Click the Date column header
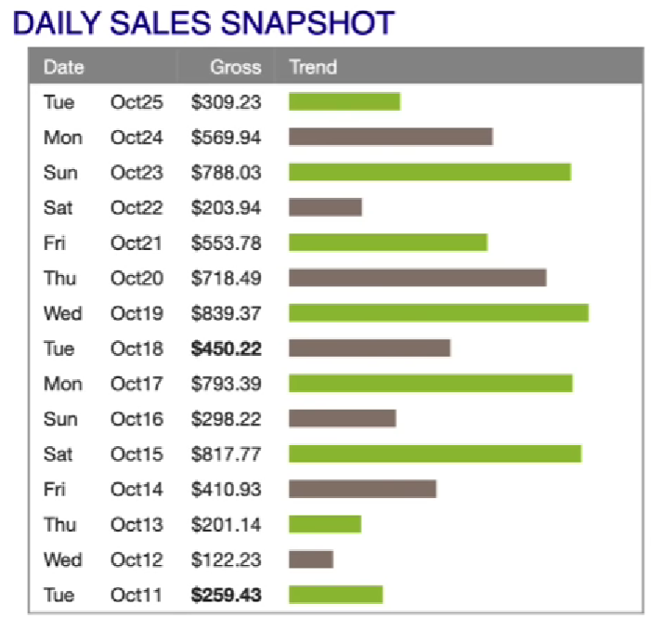Screen dimensions: 651x644 click(63, 67)
